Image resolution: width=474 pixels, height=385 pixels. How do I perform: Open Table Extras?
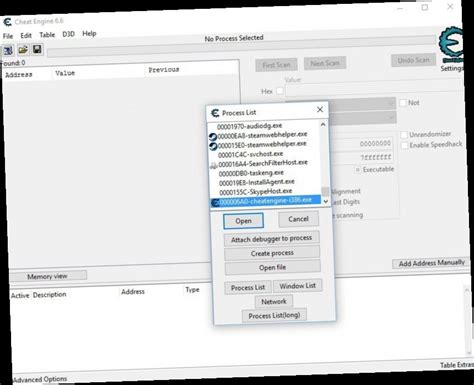tap(457, 365)
